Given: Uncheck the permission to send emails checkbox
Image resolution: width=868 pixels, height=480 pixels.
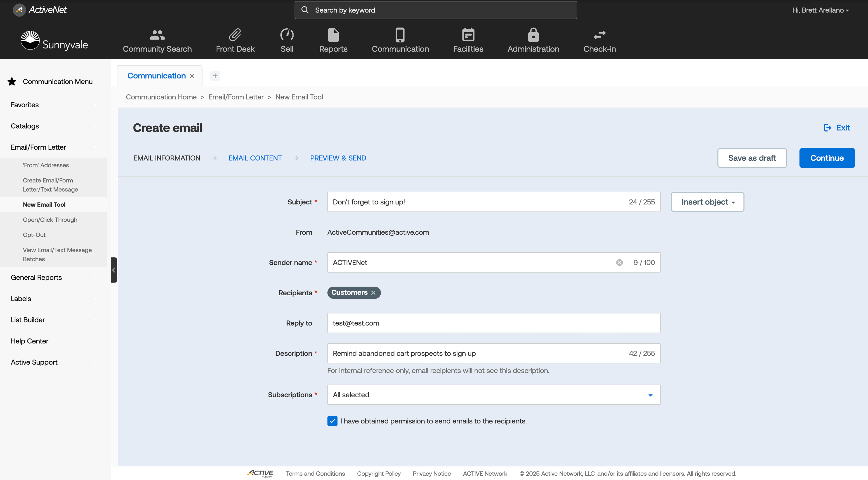Looking at the screenshot, I should point(332,421).
